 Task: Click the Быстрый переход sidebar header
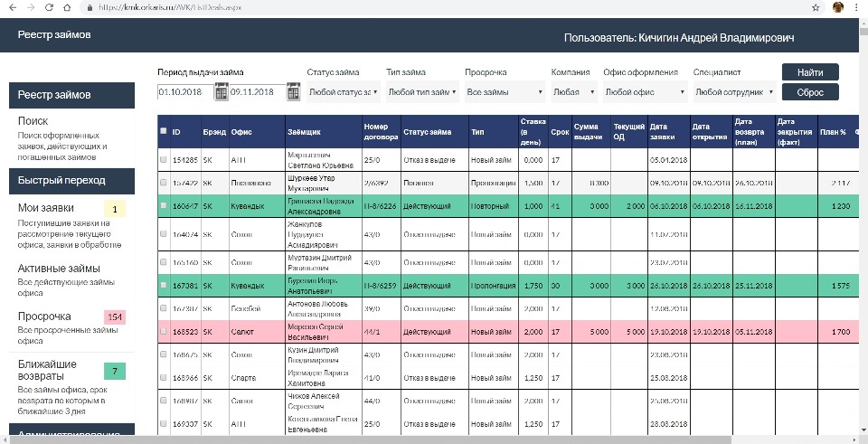[x=72, y=181]
